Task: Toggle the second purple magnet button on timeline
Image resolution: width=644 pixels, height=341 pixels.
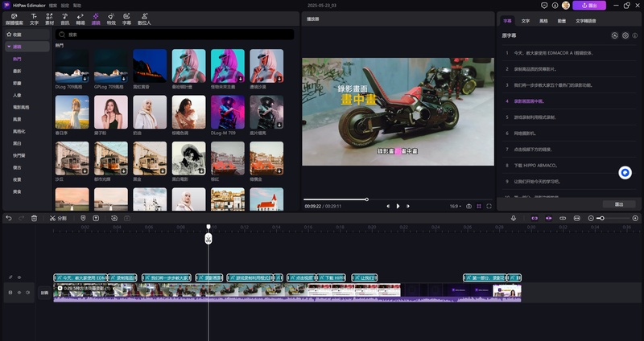Action: point(548,218)
